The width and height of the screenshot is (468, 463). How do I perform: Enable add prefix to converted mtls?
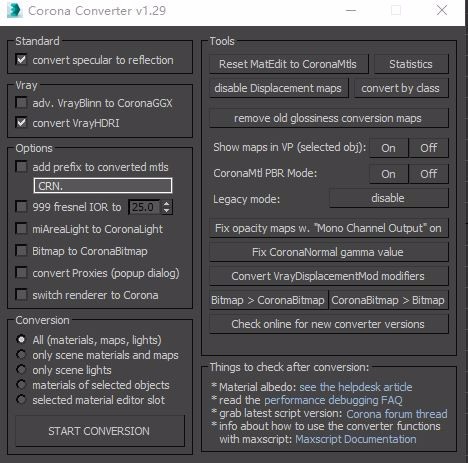click(21, 166)
